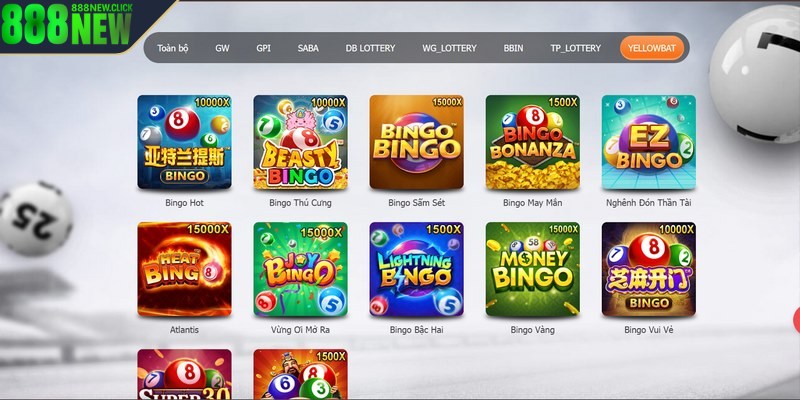
Task: Click the active YELLOWBAT tab
Action: click(x=652, y=48)
